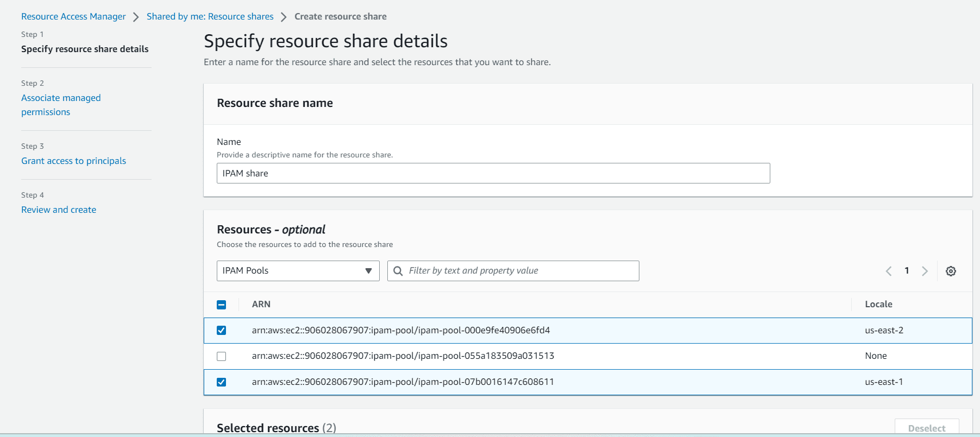Sort by the ARN column header
This screenshot has width=980, height=437.
tap(261, 304)
